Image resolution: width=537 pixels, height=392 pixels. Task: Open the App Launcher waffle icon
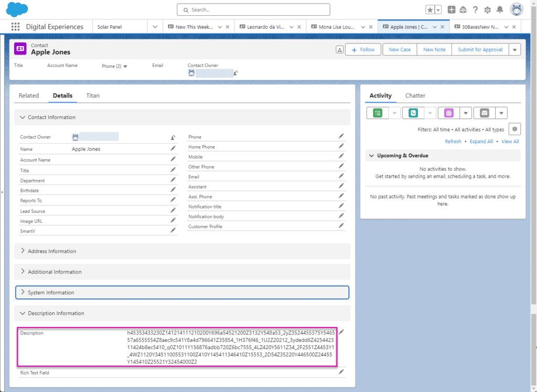(15, 26)
